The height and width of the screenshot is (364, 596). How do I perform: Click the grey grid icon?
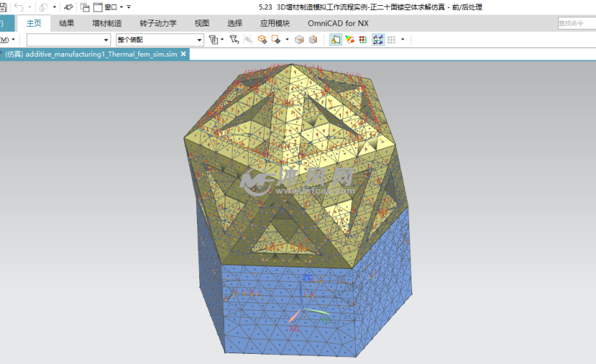[x=392, y=39]
